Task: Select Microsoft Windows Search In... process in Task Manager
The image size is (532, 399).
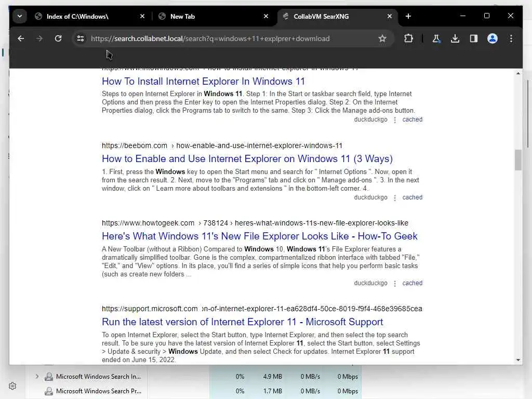Action: [x=98, y=377]
